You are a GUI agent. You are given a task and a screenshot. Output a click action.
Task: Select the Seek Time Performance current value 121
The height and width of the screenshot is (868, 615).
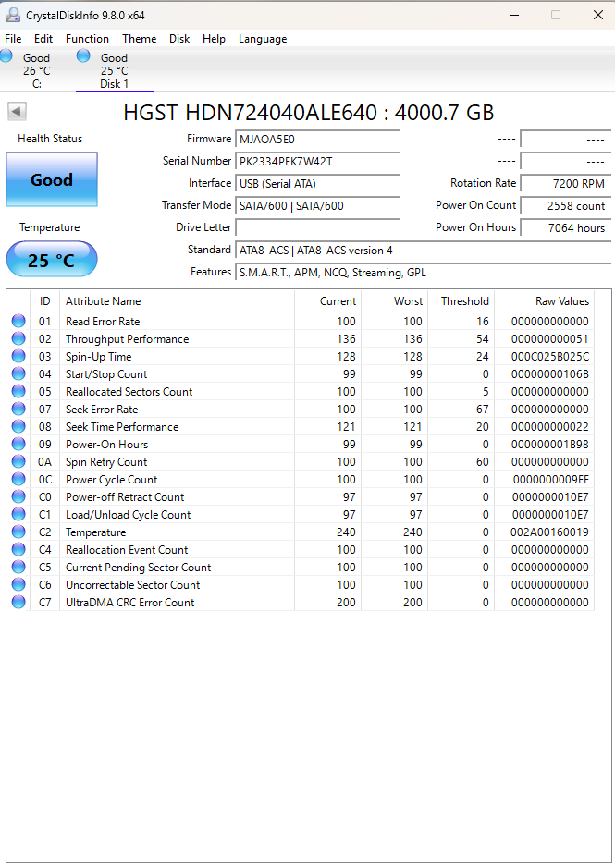coord(346,427)
